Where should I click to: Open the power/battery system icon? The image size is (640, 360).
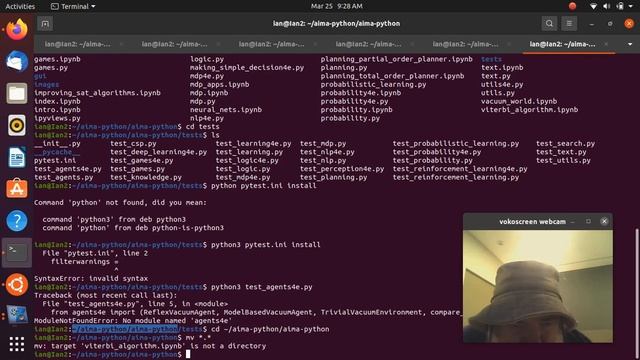[x=620, y=6]
